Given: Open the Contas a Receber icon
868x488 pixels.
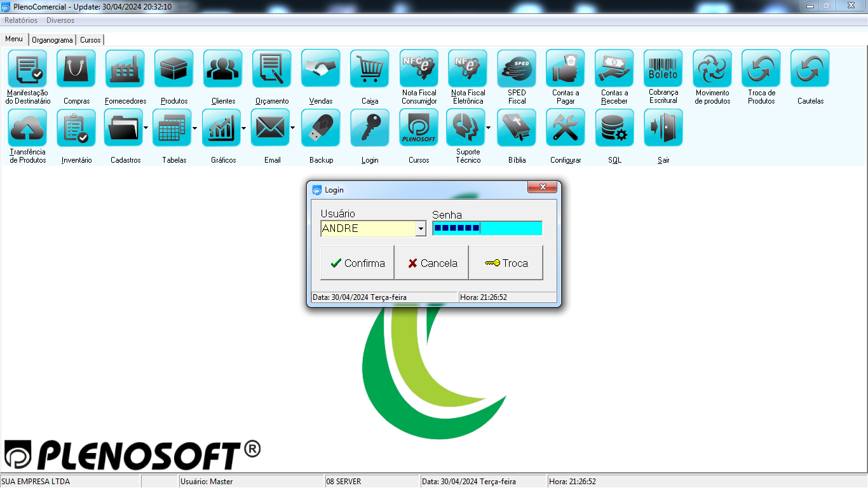Looking at the screenshot, I should (614, 68).
